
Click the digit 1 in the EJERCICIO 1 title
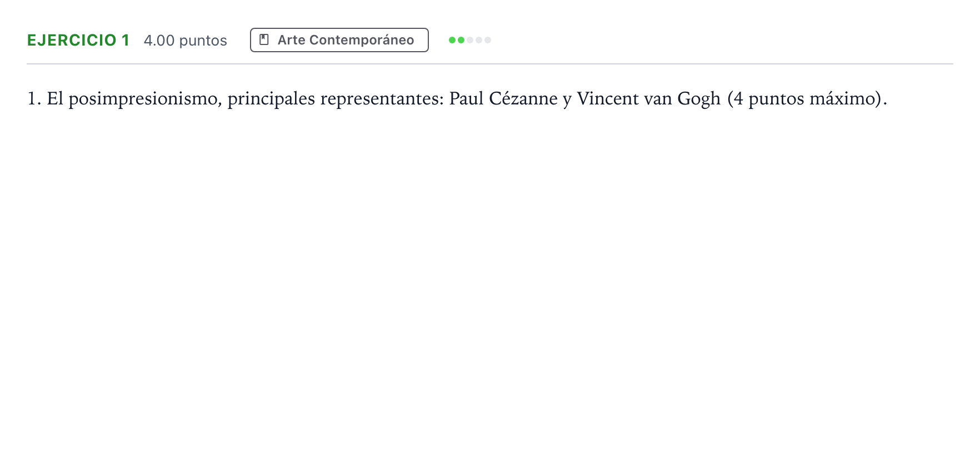(126, 40)
